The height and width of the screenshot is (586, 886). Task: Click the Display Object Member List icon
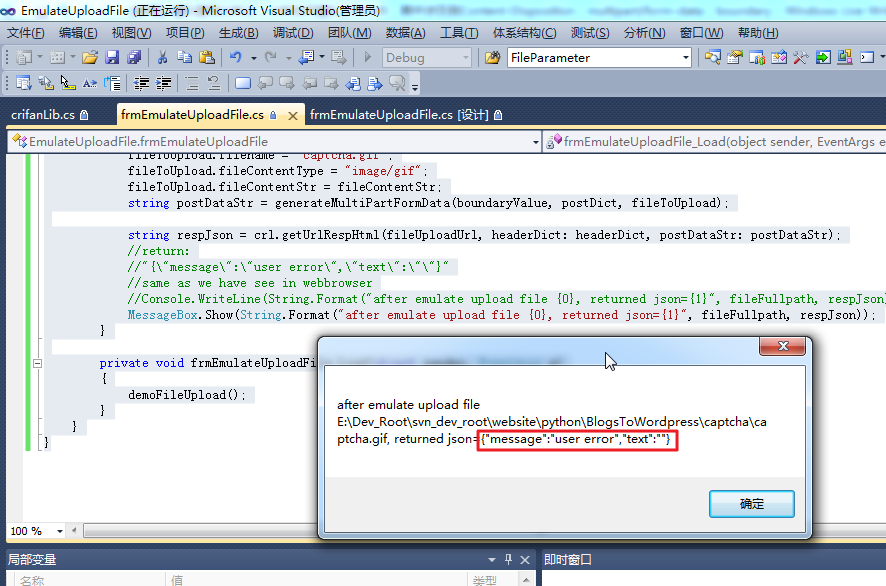(x=24, y=84)
